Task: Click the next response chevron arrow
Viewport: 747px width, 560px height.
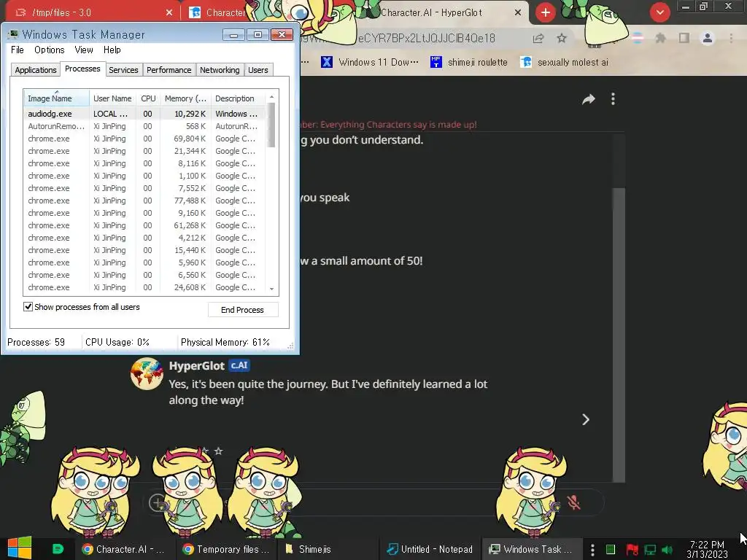Action: coord(586,419)
